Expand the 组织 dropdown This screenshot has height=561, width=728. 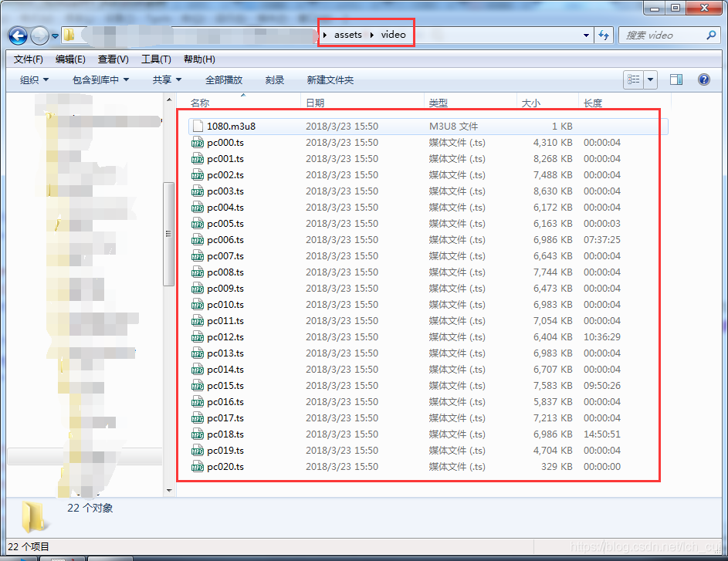click(34, 79)
